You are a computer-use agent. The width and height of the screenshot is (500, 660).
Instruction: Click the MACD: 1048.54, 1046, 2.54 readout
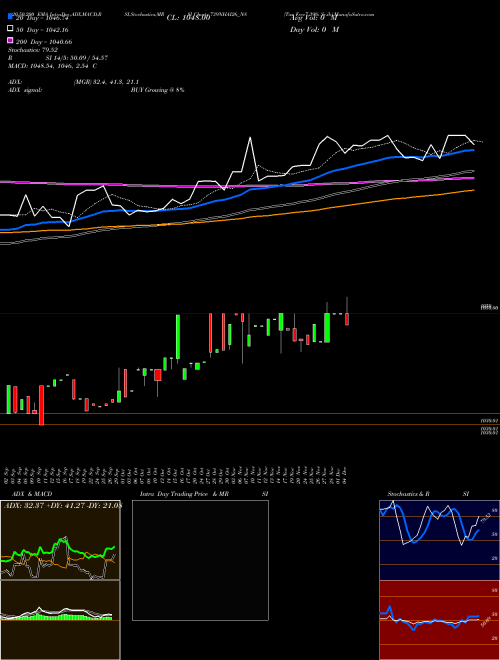coord(52,66)
